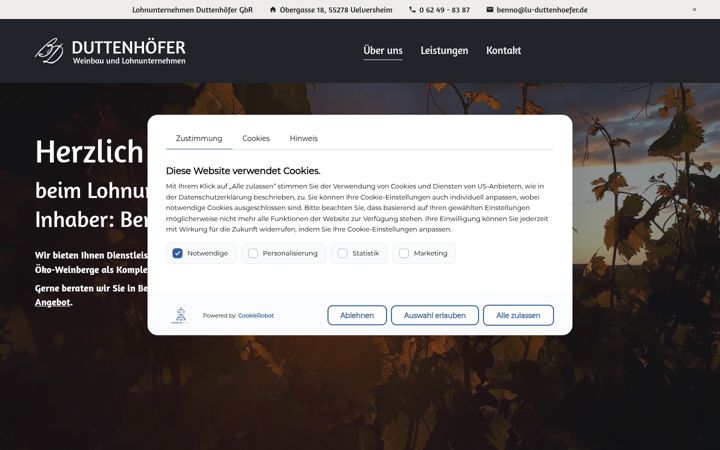Image resolution: width=720 pixels, height=450 pixels.
Task: Click the house icon beside the address
Action: (x=273, y=10)
